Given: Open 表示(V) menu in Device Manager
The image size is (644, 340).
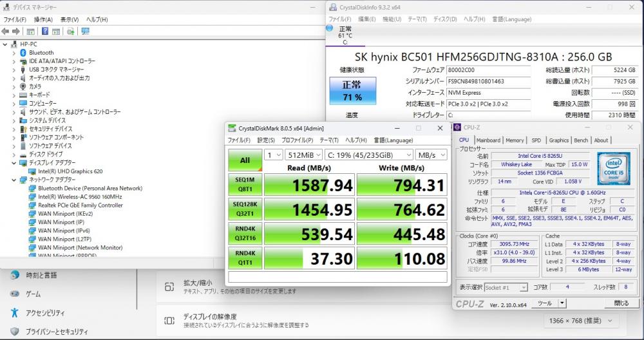Looking at the screenshot, I should (x=70, y=19).
